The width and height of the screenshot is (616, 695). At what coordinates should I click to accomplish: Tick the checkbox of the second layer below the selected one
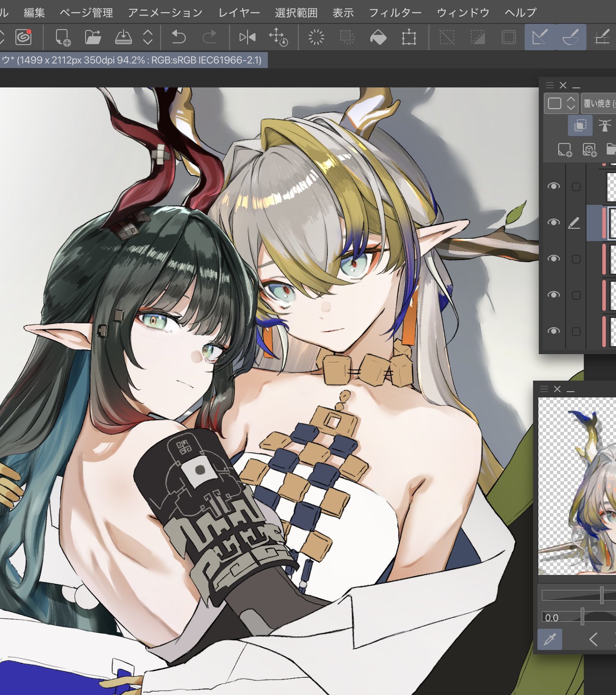pos(576,295)
